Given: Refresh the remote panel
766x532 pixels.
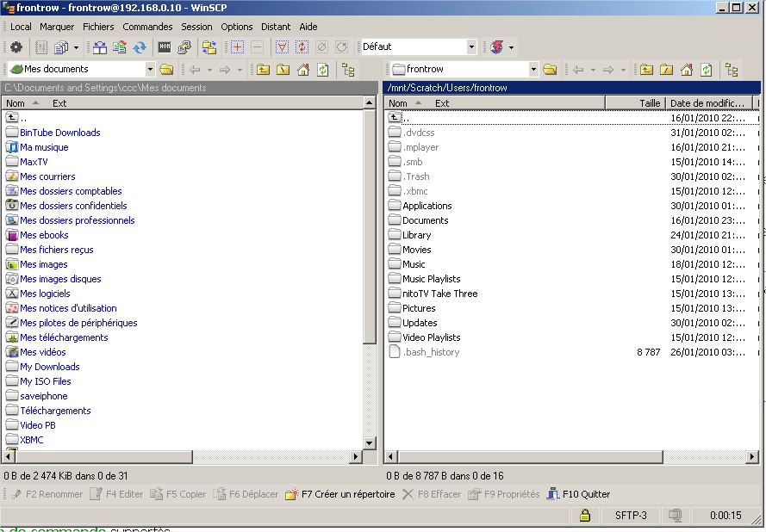Looking at the screenshot, I should pyautogui.click(x=707, y=70).
